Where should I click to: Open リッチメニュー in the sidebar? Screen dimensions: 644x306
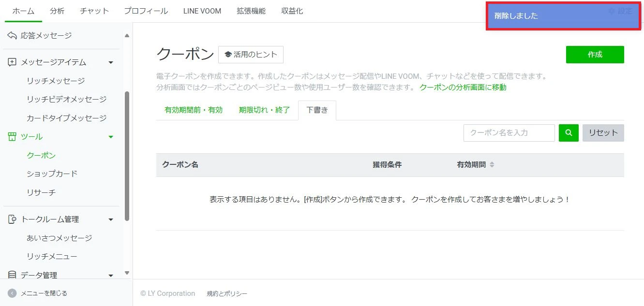click(52, 256)
